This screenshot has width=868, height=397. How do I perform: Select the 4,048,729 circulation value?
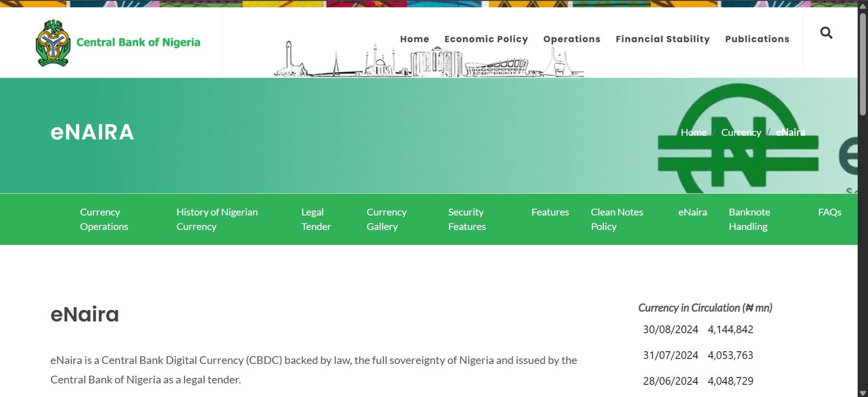(730, 381)
